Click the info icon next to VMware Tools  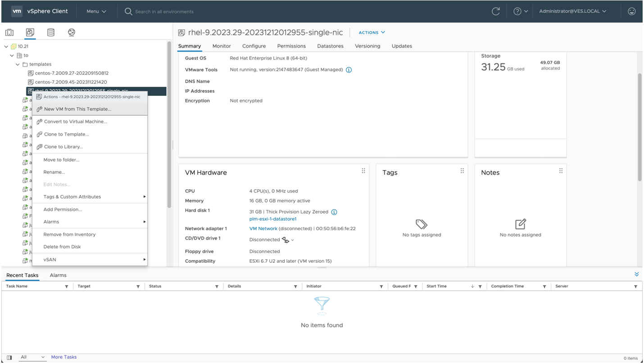tap(349, 70)
